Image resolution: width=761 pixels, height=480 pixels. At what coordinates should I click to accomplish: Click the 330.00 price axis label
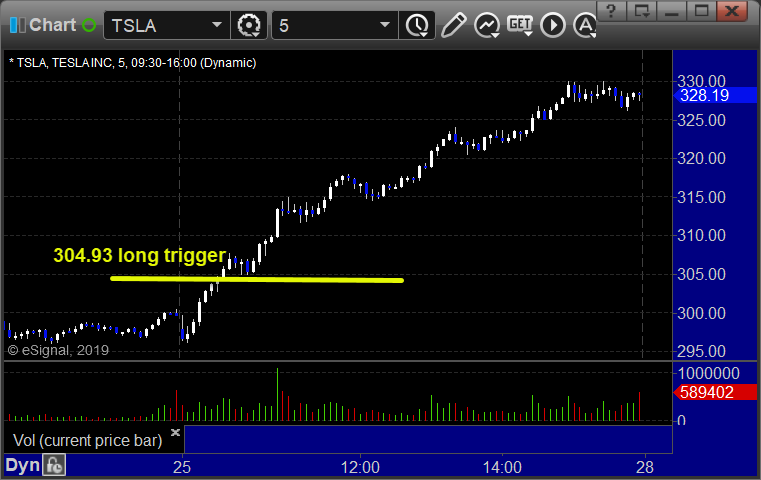tap(701, 81)
